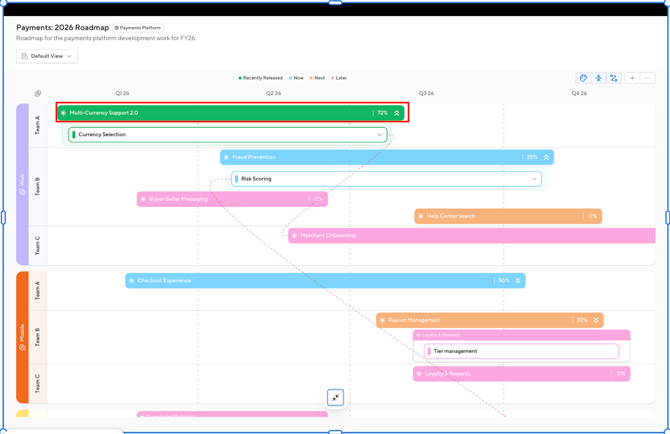The width and height of the screenshot is (670, 434).
Task: Open the Currency Selection item
Action: coord(228,135)
